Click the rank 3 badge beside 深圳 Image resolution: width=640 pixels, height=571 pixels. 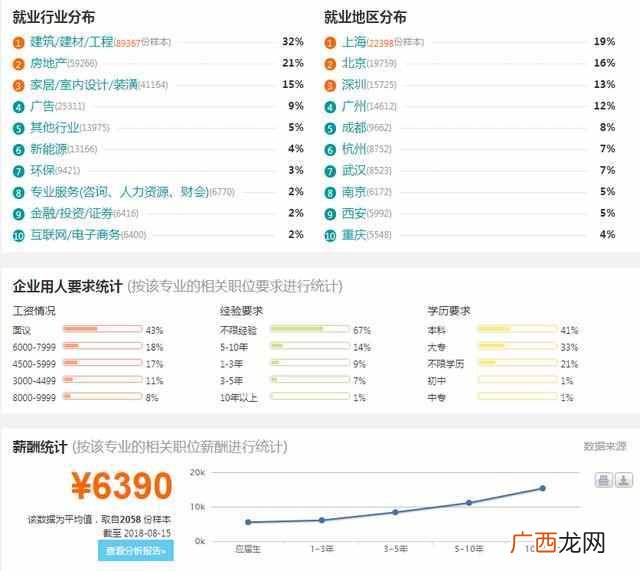click(x=330, y=85)
